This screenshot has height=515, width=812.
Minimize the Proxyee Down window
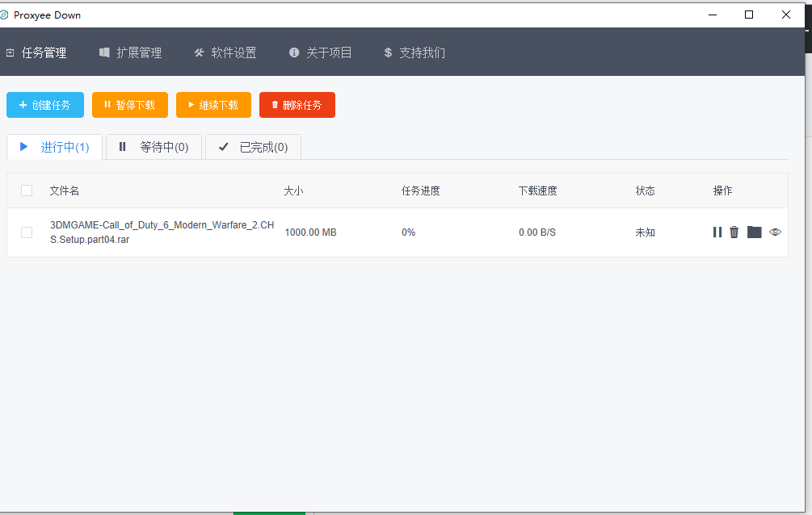coord(713,15)
